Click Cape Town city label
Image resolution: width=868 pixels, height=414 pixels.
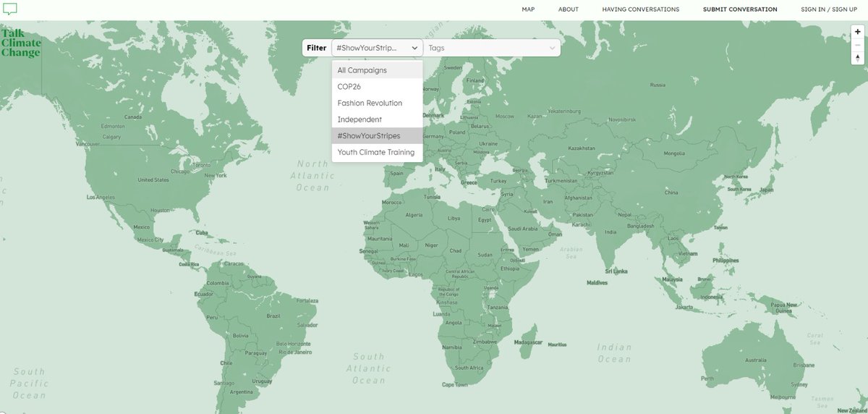(x=454, y=385)
